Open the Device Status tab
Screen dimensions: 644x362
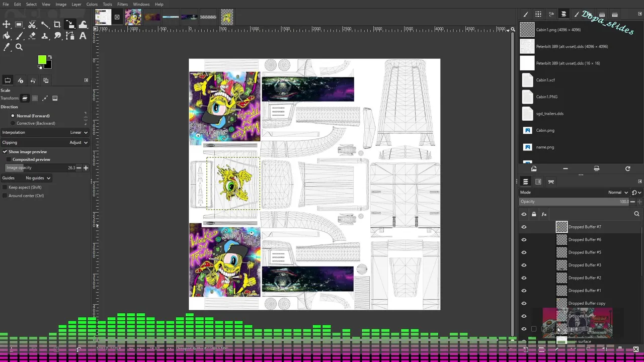21,80
